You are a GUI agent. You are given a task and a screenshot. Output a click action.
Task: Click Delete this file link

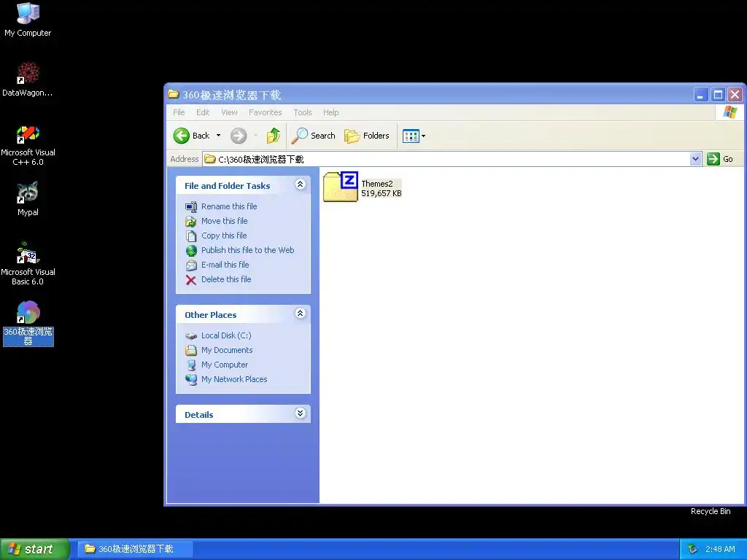[226, 279]
